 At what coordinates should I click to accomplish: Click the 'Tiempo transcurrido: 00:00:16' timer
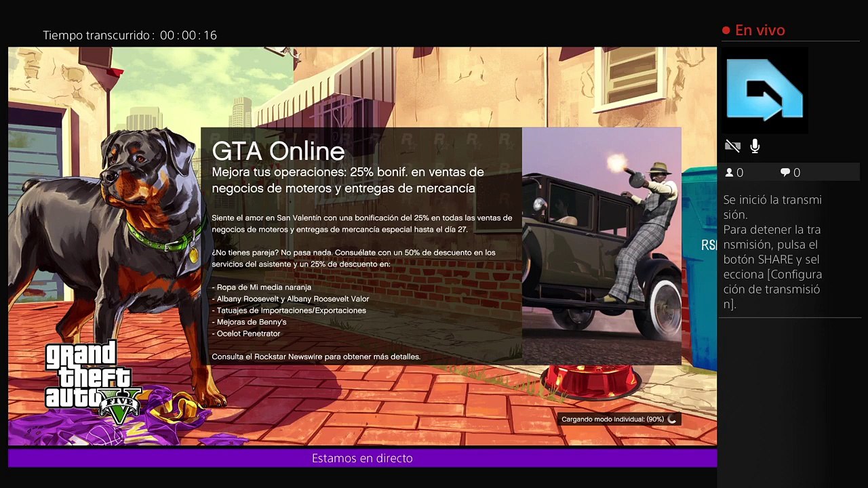coord(130,35)
